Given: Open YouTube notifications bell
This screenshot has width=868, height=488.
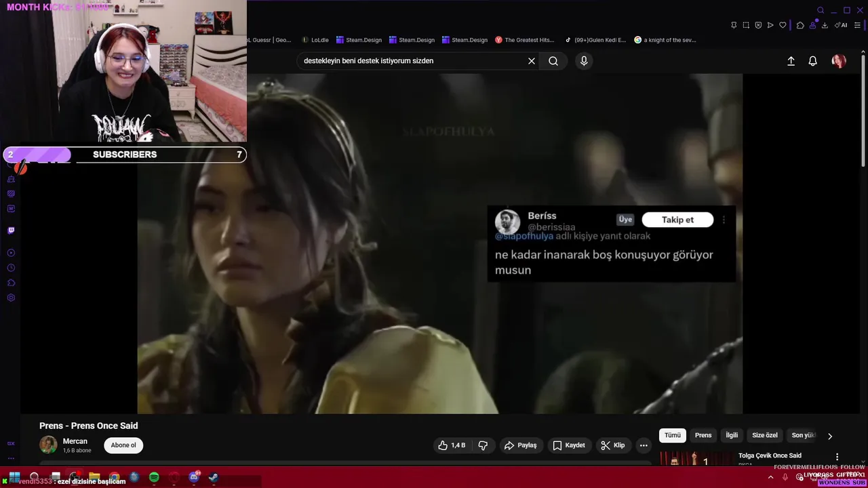Looking at the screenshot, I should point(812,61).
